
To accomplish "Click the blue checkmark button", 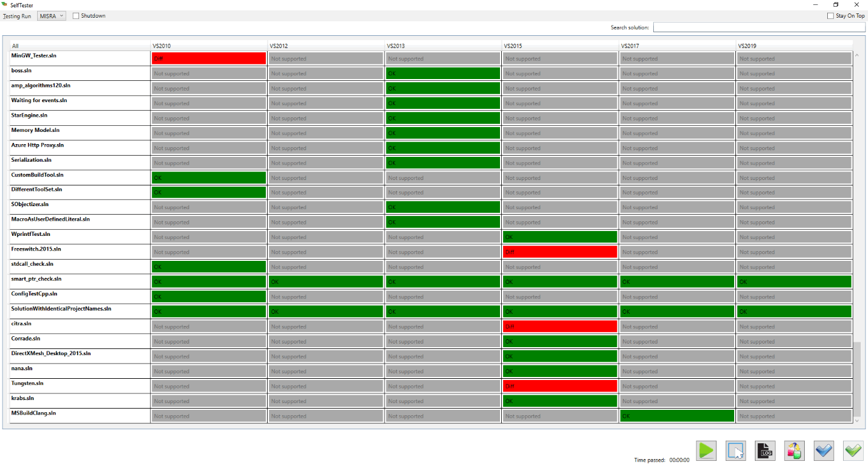I will 824,451.
